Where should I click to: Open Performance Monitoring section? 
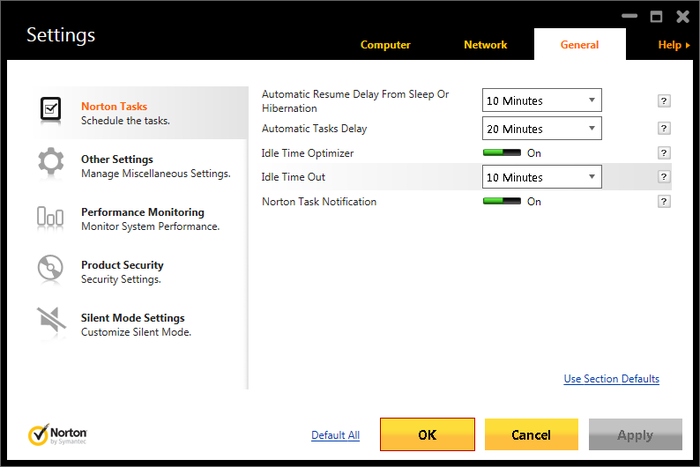pos(141,219)
